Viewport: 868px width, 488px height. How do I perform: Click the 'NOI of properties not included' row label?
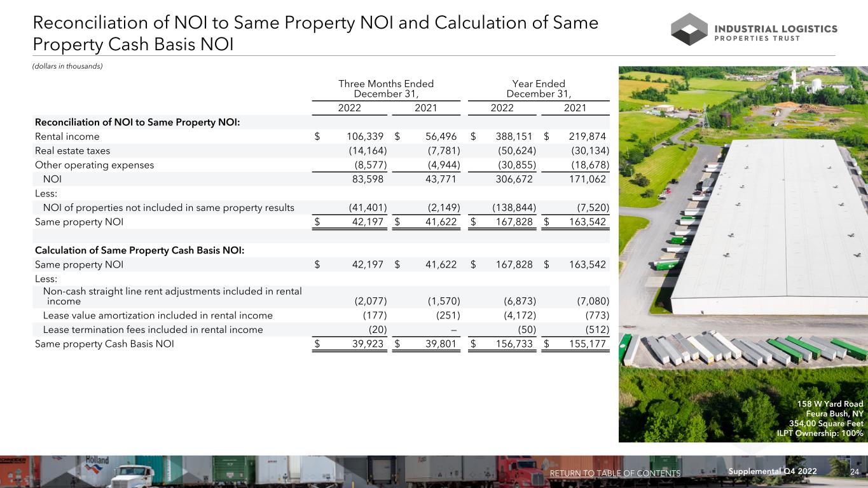(169, 207)
